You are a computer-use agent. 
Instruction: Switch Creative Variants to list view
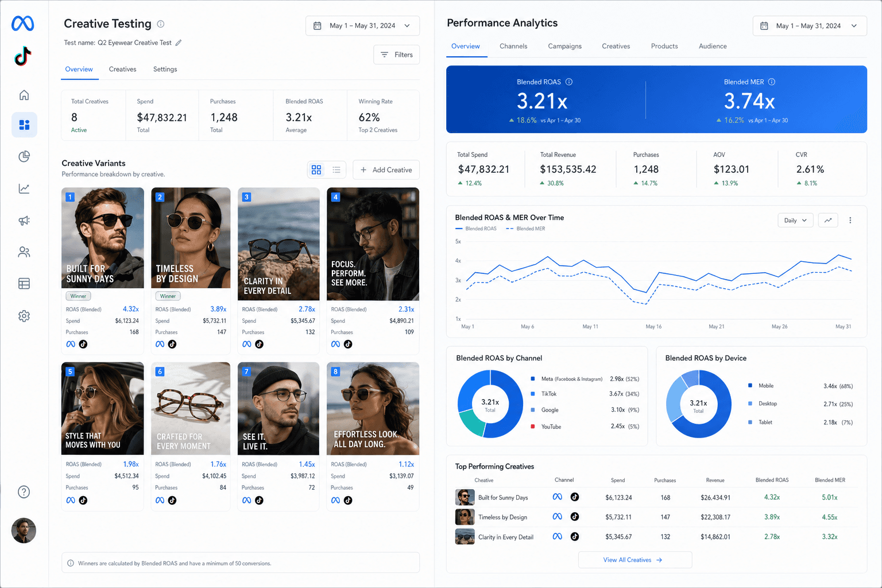[336, 170]
